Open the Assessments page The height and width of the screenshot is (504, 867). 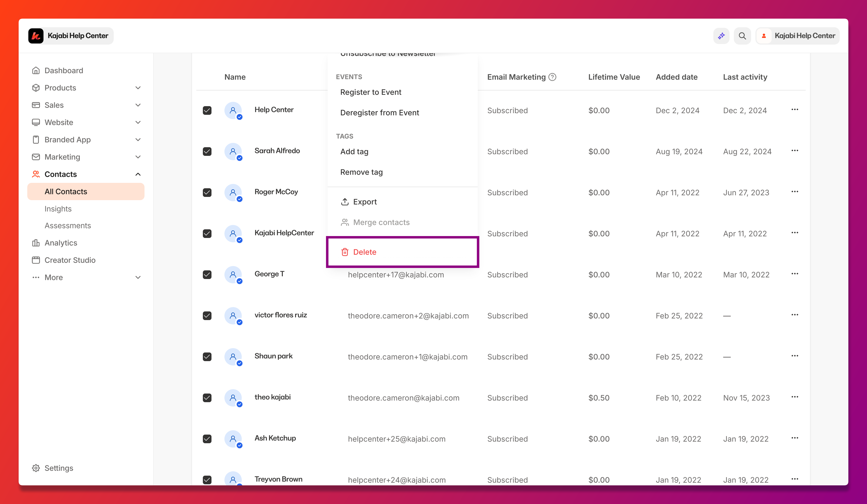[x=68, y=226]
